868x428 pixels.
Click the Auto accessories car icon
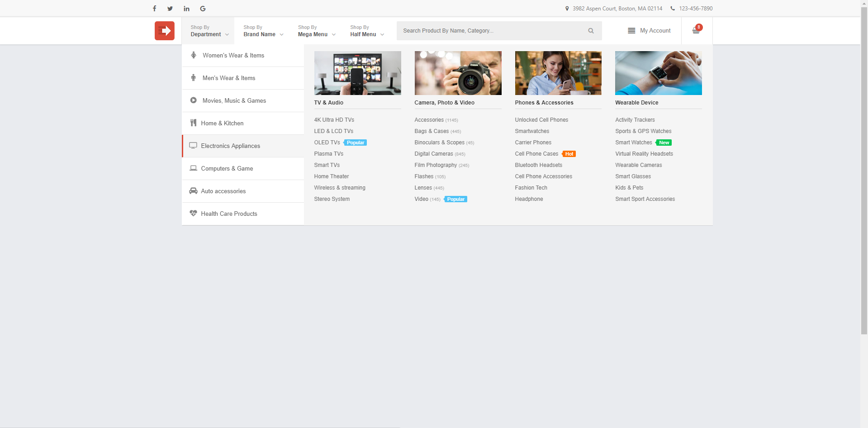[x=193, y=191]
